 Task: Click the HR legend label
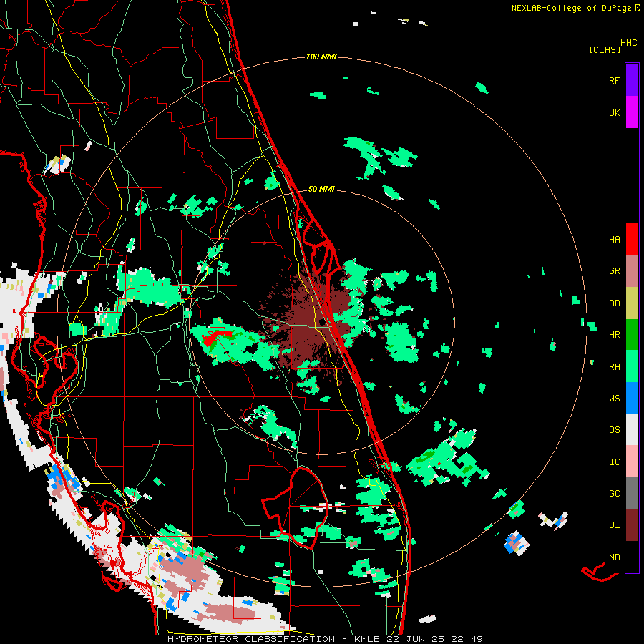(x=614, y=335)
